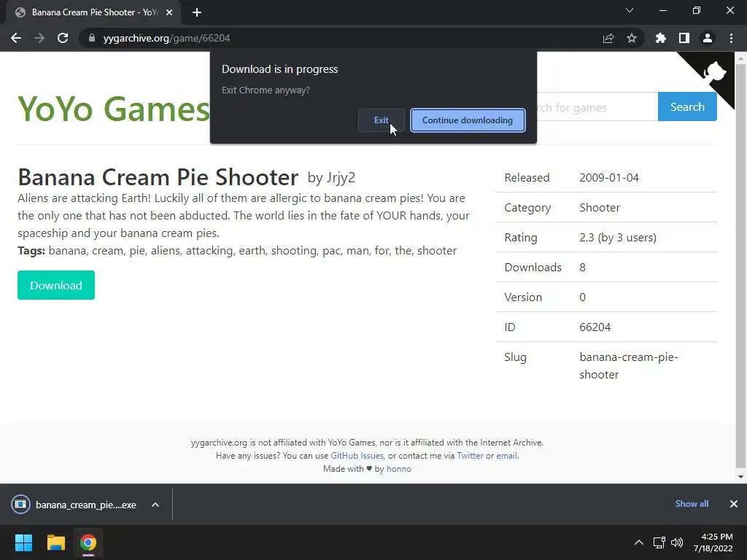The width and height of the screenshot is (747, 560).
Task: Click the email contact link
Action: click(x=506, y=456)
